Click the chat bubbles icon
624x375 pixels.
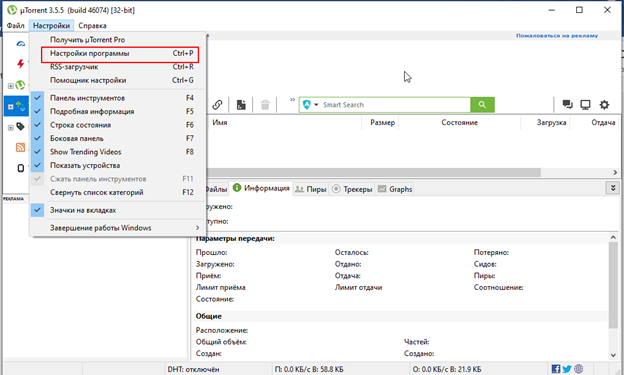(x=567, y=105)
